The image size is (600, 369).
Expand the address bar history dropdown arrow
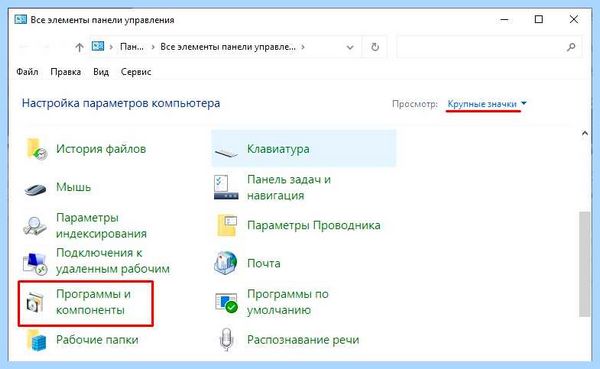point(350,47)
